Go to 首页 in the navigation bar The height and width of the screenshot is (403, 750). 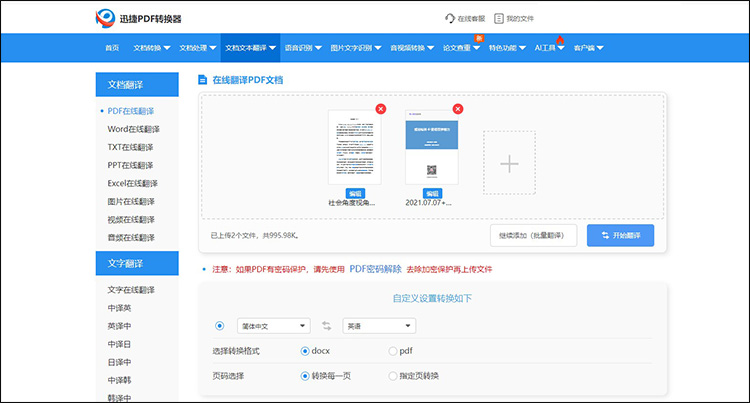tap(111, 47)
